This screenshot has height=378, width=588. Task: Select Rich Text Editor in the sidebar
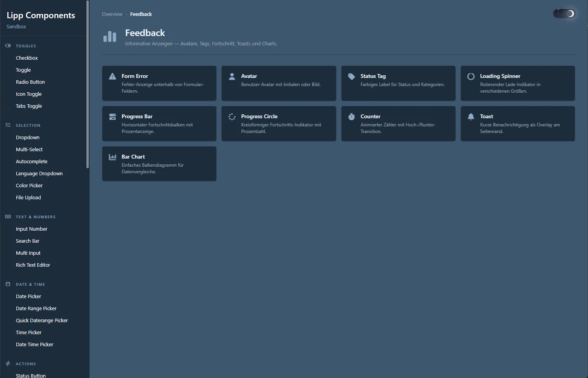(x=33, y=265)
